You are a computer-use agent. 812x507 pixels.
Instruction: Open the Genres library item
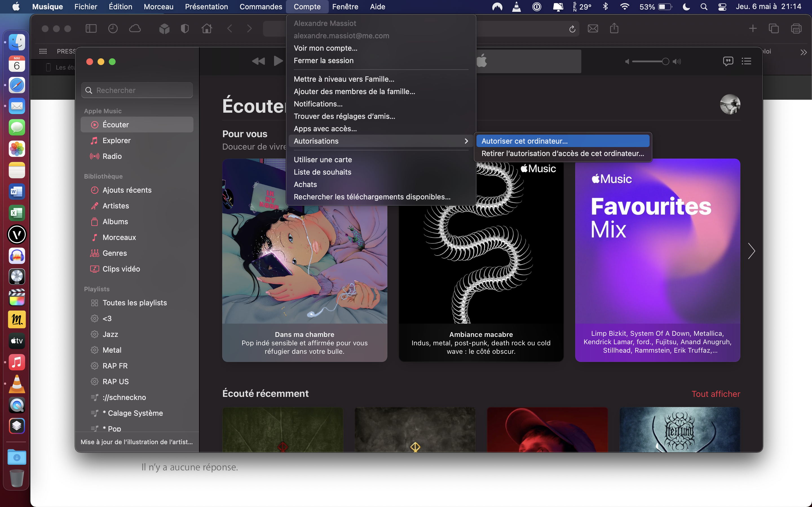tap(114, 253)
